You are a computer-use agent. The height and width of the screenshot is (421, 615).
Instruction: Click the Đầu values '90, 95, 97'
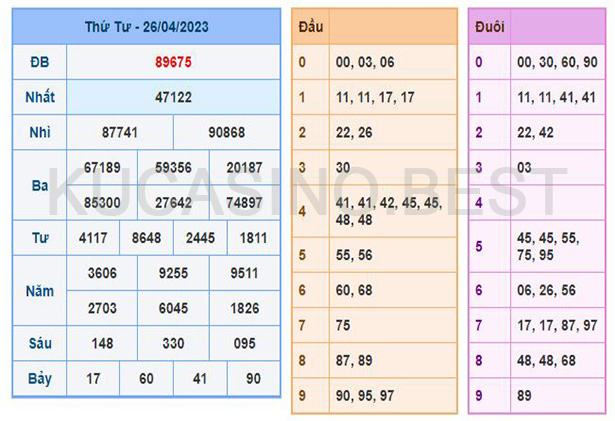365,395
